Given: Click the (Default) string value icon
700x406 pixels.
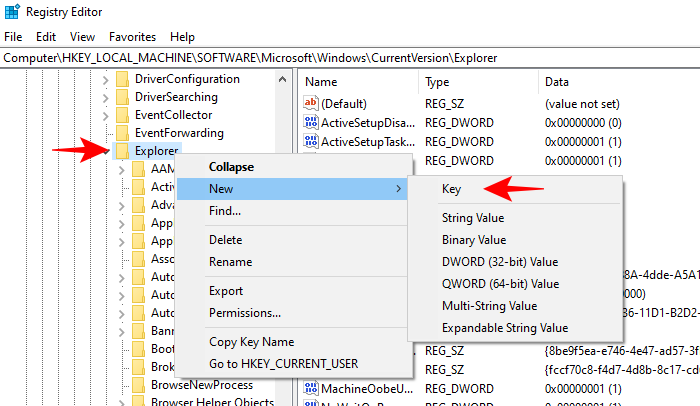Looking at the screenshot, I should (311, 104).
